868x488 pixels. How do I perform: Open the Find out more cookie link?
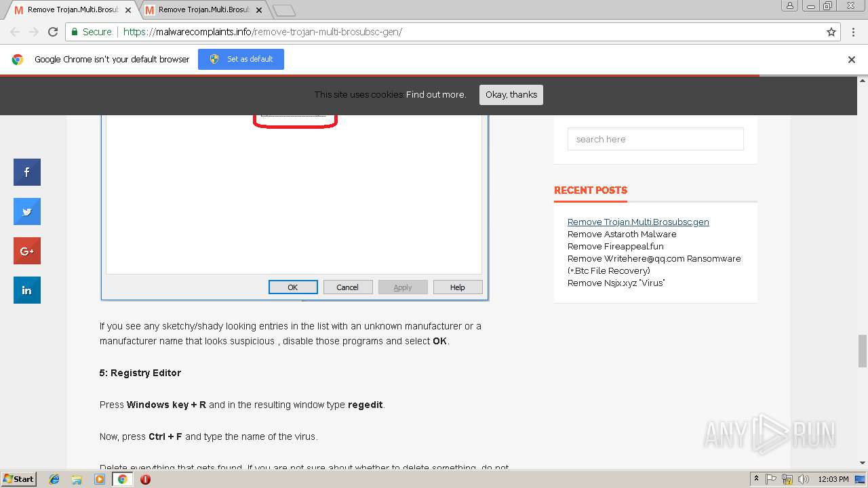point(436,95)
